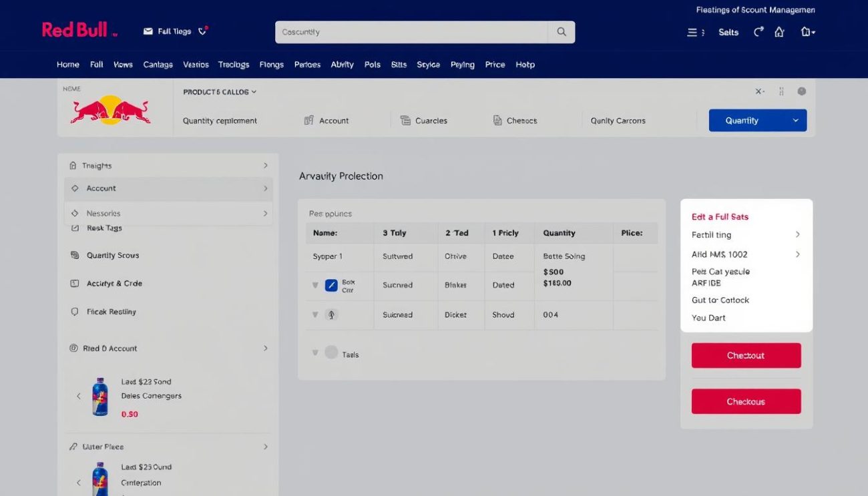Expand the Account sidebar entry chevron
This screenshot has height=496, width=868.
coord(266,188)
